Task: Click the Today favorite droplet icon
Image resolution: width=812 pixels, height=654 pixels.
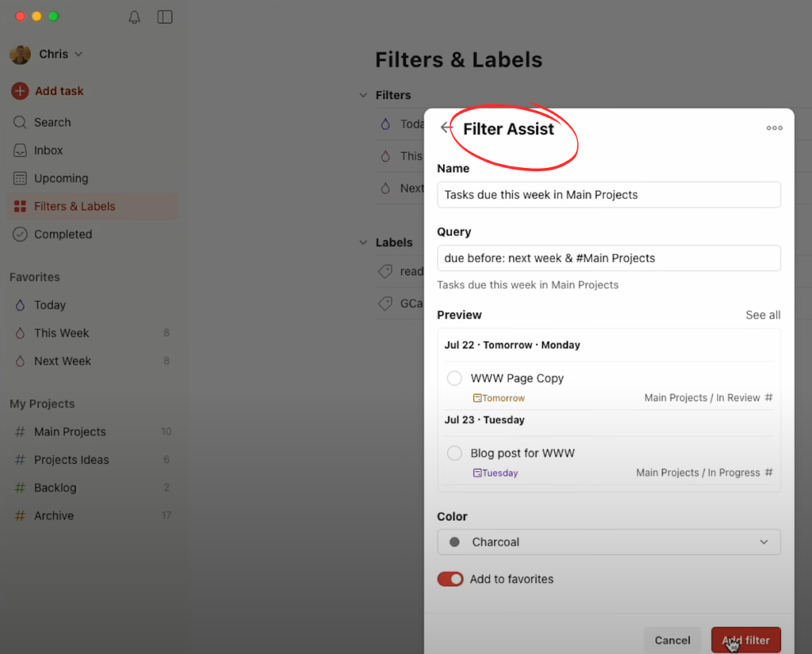Action: [20, 305]
